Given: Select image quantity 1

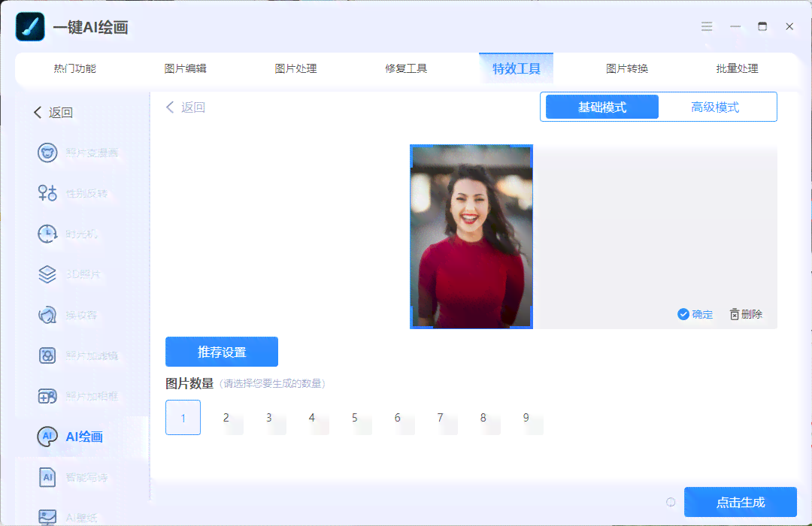Looking at the screenshot, I should 183,417.
